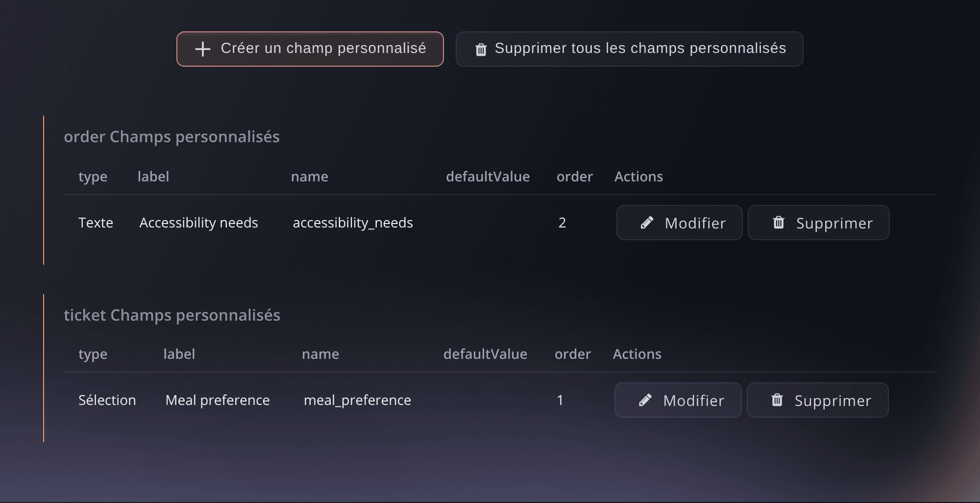Modifier the meal_preference field
Screen dimensions: 980x503
click(x=678, y=400)
